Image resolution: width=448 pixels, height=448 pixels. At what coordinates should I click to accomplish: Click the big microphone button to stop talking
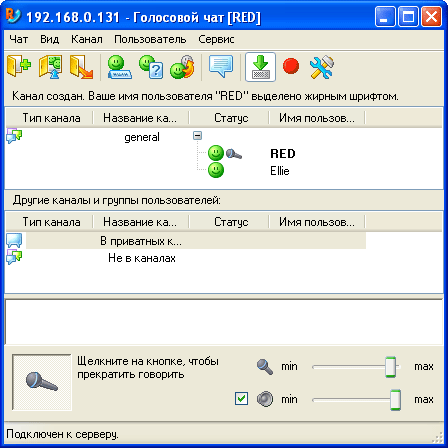point(42,382)
